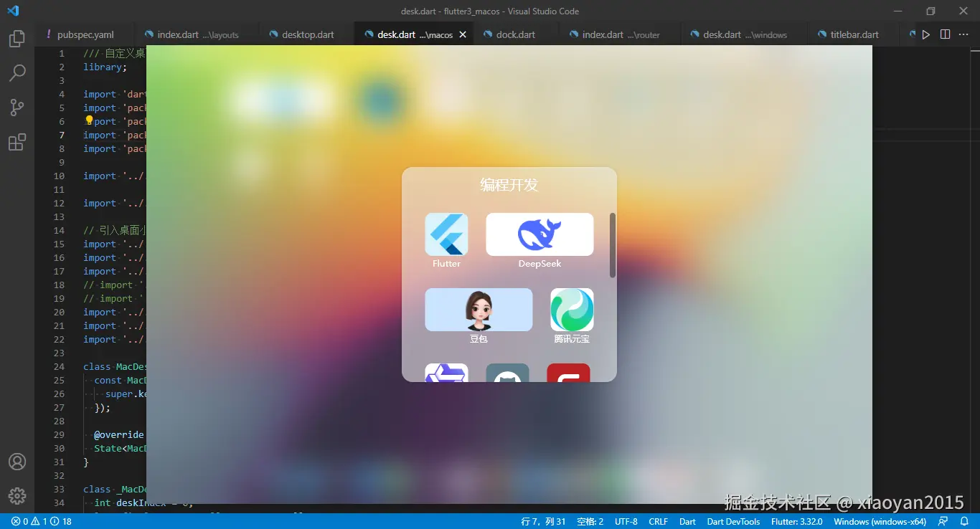Open Source Control view
The width and height of the screenshot is (980, 529).
(17, 108)
